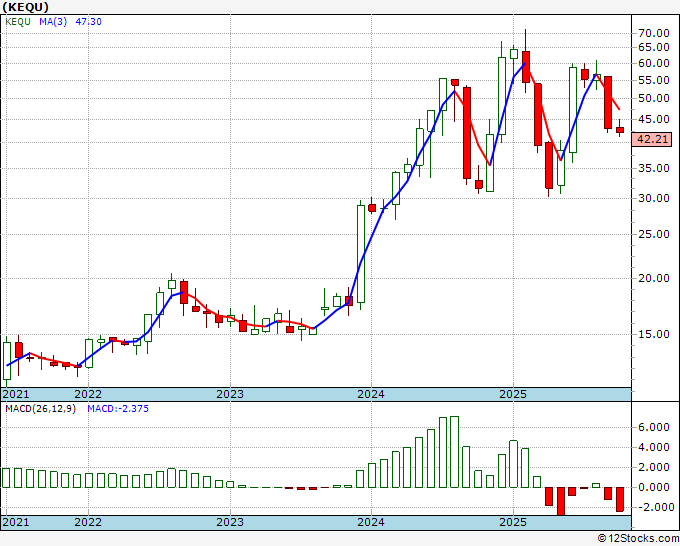Image resolution: width=680 pixels, height=546 pixels.
Task: Click the -2.000 MACD axis label
Action: (653, 507)
